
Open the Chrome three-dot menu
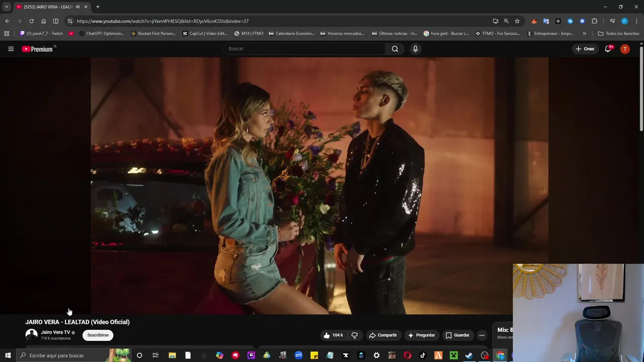click(x=637, y=21)
